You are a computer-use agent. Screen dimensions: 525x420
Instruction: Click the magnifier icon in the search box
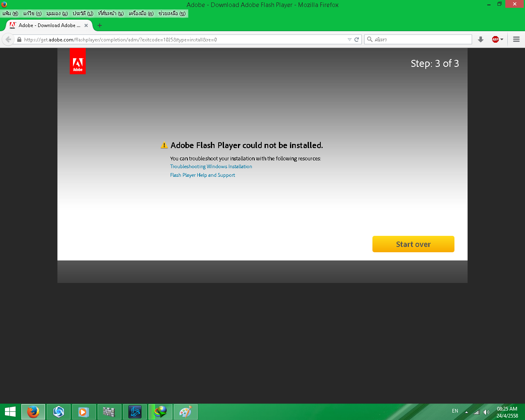[370, 39]
